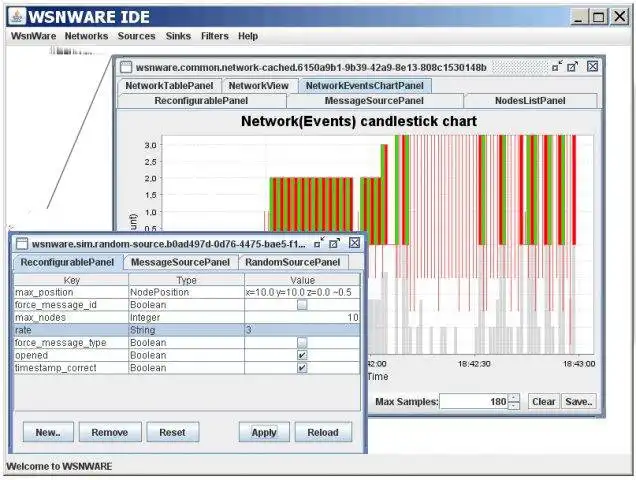Click the String type cell of rate
Screen dimensions: 636x480
[187, 330]
